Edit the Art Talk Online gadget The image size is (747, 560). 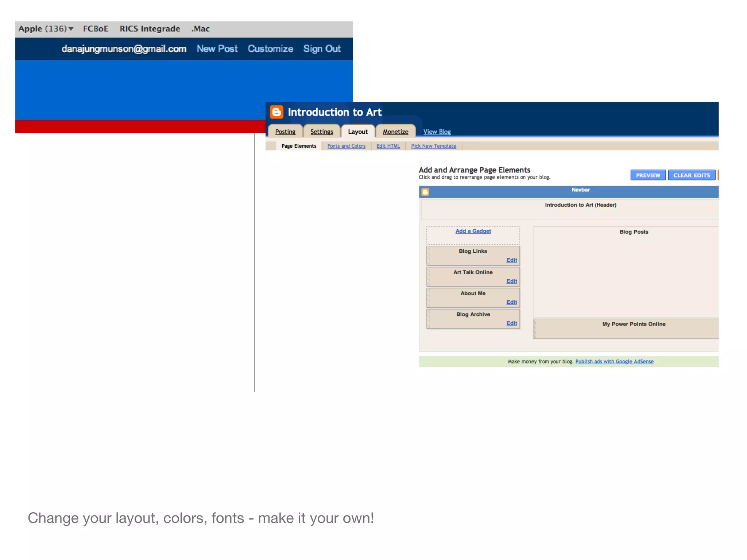click(x=511, y=281)
